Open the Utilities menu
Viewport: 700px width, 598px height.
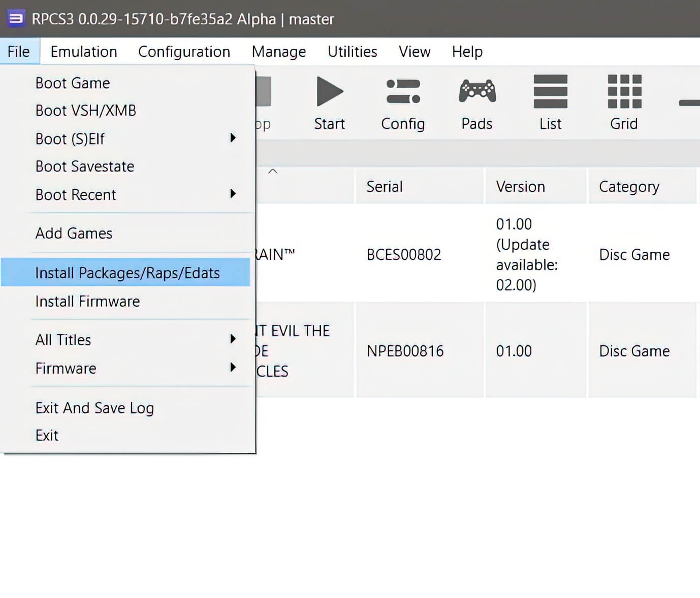point(352,52)
